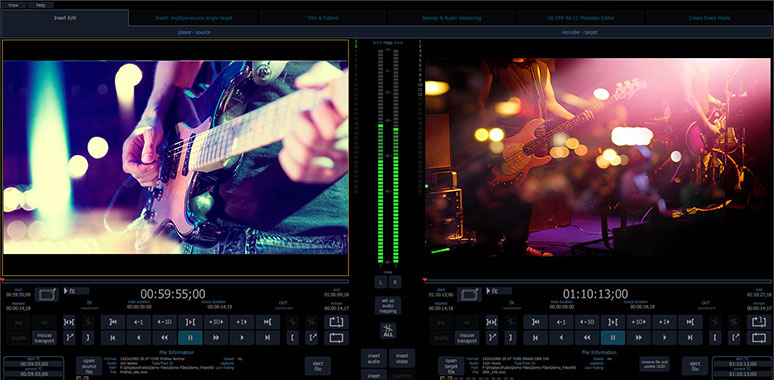The height and width of the screenshot is (380, 774).
Task: Pause playback on the target recorder
Action: 613,338
